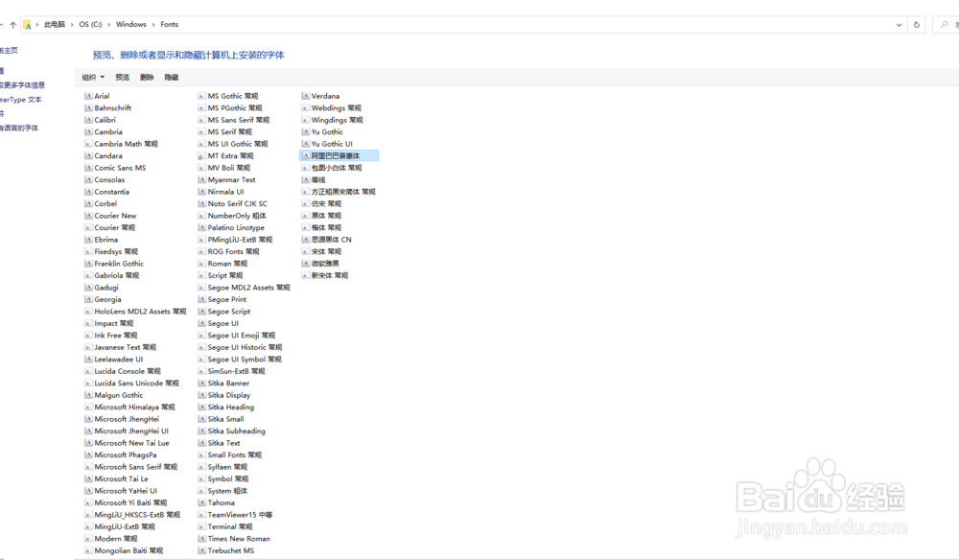Navigate to Windows folder breadcrumb
This screenshot has height=560, width=959.
[130, 25]
